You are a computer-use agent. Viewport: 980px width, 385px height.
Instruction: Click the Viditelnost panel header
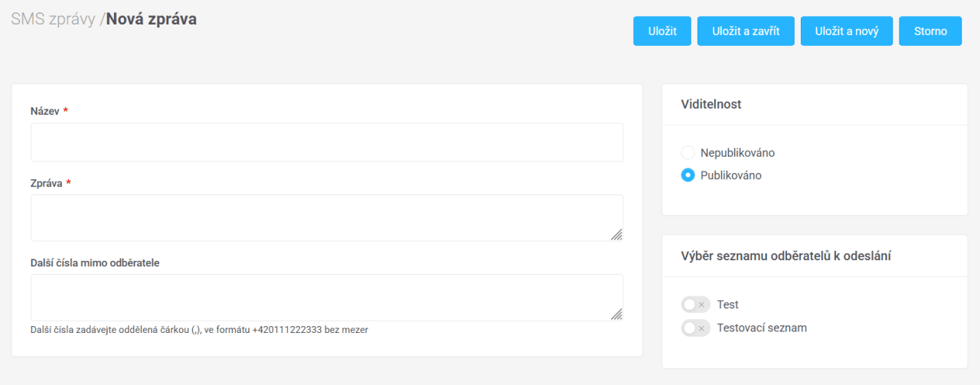click(711, 104)
